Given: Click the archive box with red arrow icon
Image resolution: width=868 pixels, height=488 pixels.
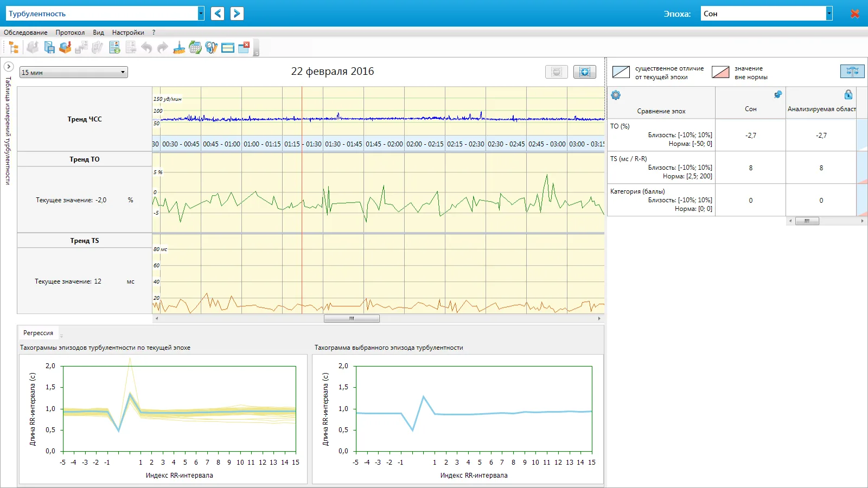Looking at the screenshot, I should point(65,48).
